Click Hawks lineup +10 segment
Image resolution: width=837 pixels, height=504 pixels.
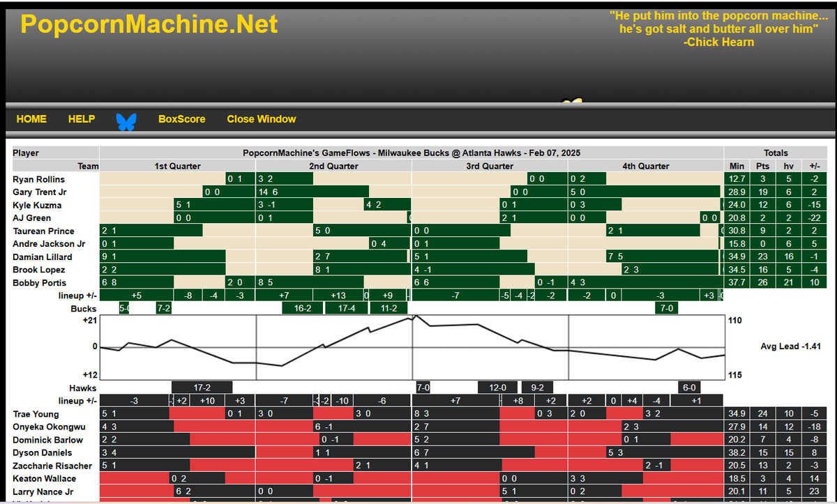tap(207, 401)
